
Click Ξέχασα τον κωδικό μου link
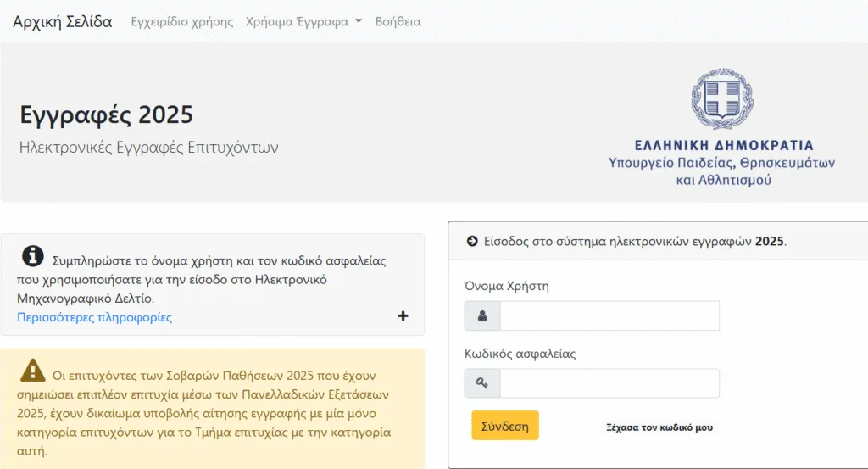point(659,427)
